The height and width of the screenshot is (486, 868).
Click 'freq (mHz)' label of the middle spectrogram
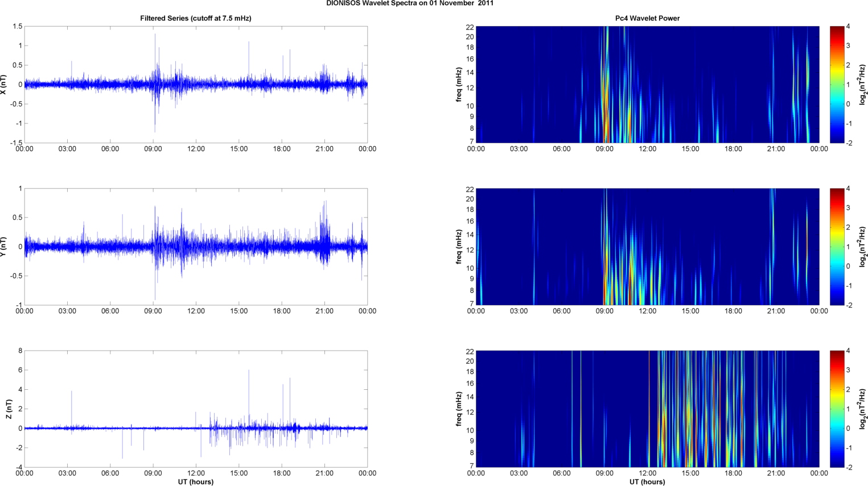[459, 247]
